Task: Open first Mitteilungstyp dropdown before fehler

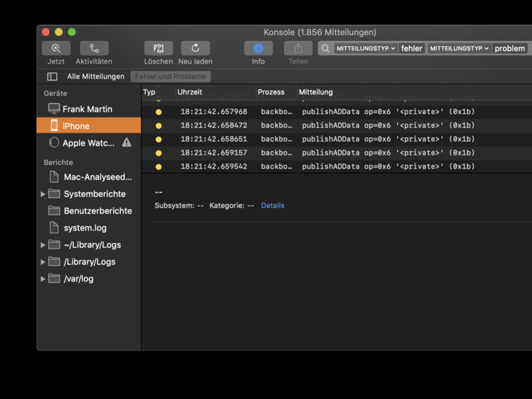Action: (x=365, y=48)
